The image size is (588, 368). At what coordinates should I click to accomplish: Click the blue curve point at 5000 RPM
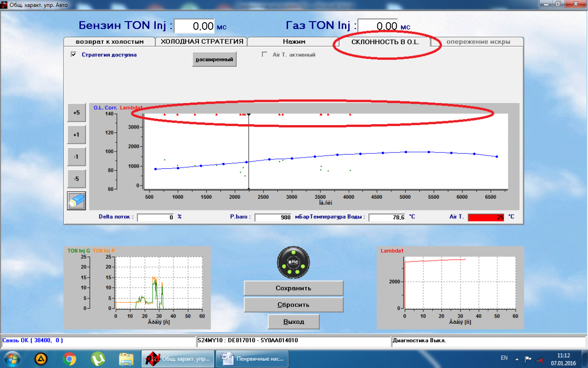point(406,152)
